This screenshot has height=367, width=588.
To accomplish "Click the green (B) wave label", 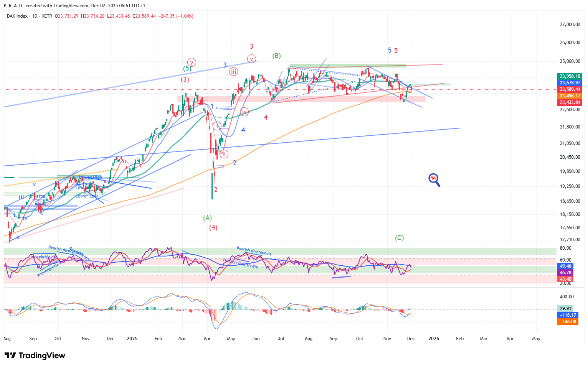I will 276,56.
